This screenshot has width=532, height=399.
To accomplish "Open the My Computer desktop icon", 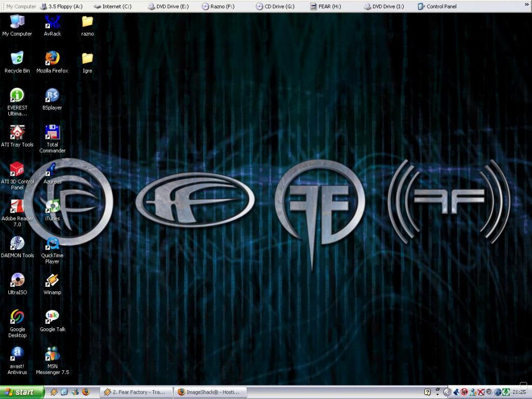I will pyautogui.click(x=17, y=25).
